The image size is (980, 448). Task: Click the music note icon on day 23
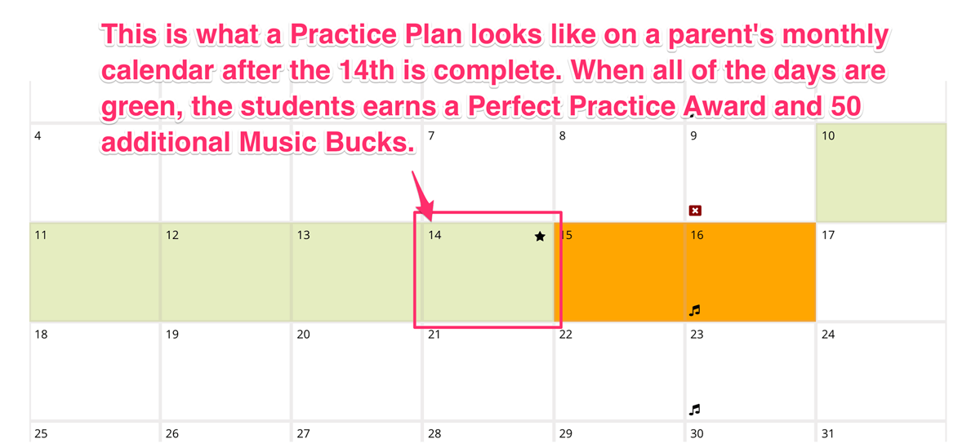coord(695,410)
